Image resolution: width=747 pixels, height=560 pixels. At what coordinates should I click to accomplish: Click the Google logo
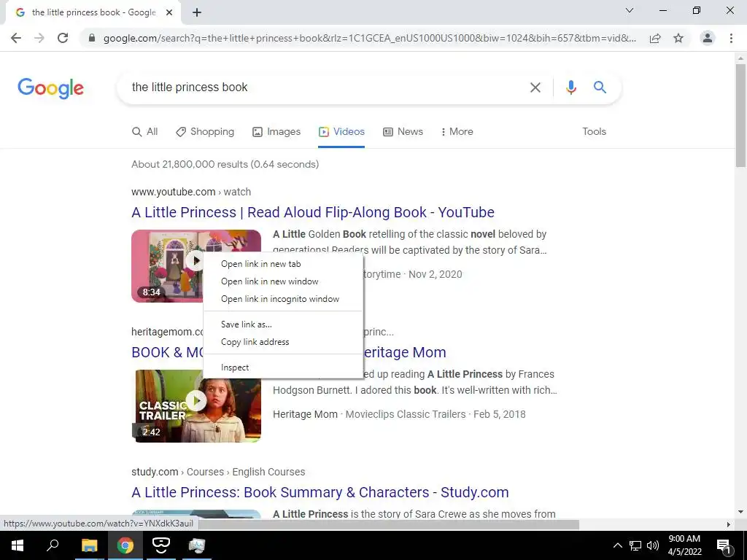tap(50, 88)
